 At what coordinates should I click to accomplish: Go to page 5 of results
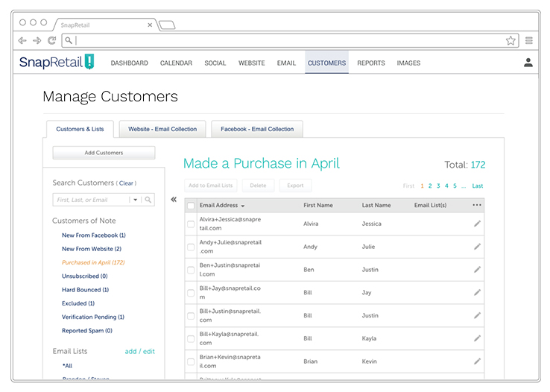pos(455,186)
